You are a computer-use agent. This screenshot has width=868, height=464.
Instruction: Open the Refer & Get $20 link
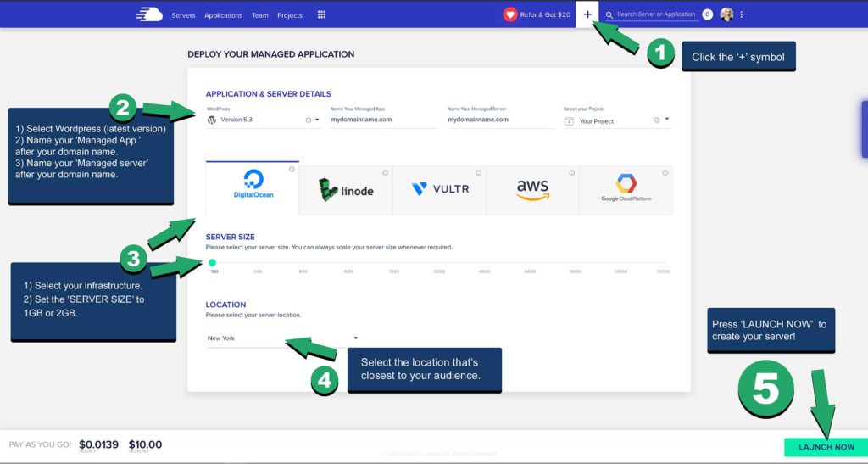pos(545,15)
